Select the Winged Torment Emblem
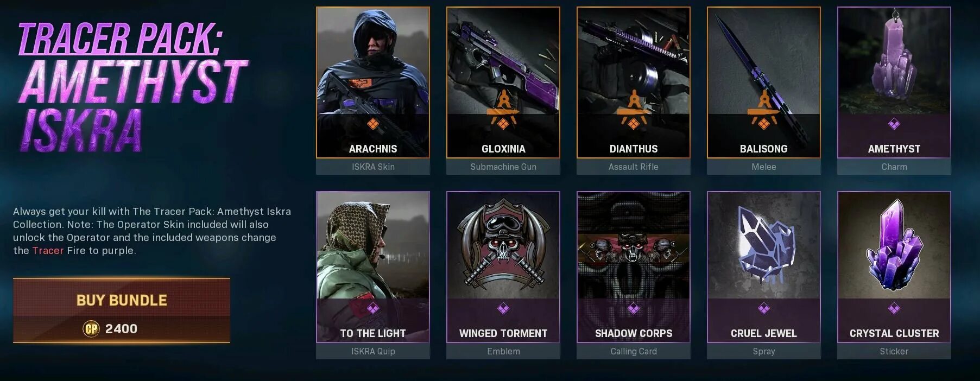Viewport: 980px width, 381px height. (503, 275)
